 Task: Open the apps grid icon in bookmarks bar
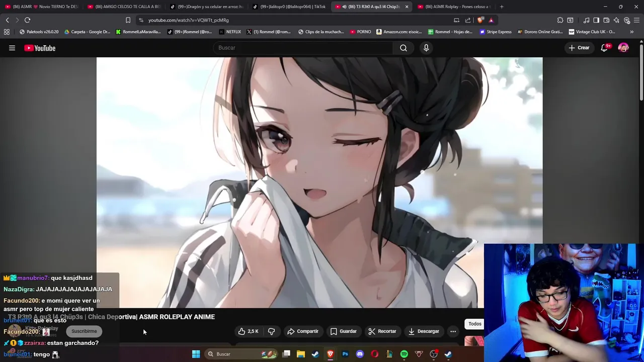[x=7, y=32]
